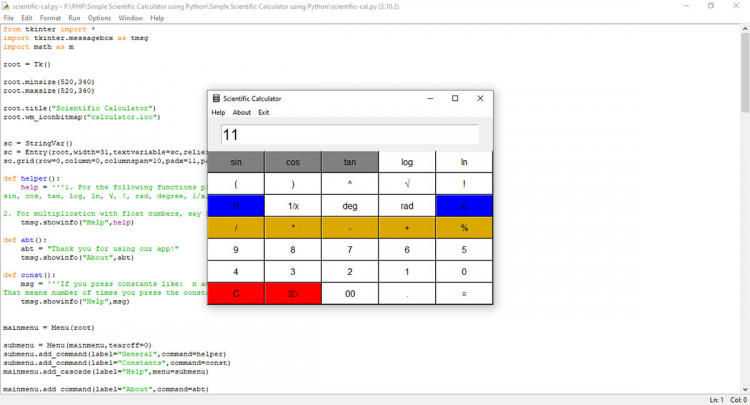Screen dimensions: 750x405
Task: Click the sin button in calculator
Action: [236, 162]
